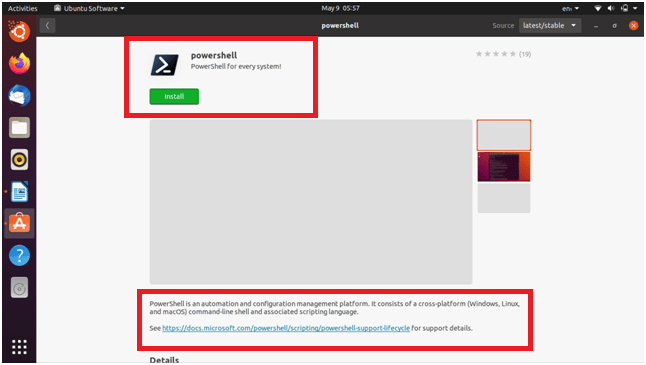Open the Activities overview
The image size is (646, 365).
pos(23,8)
